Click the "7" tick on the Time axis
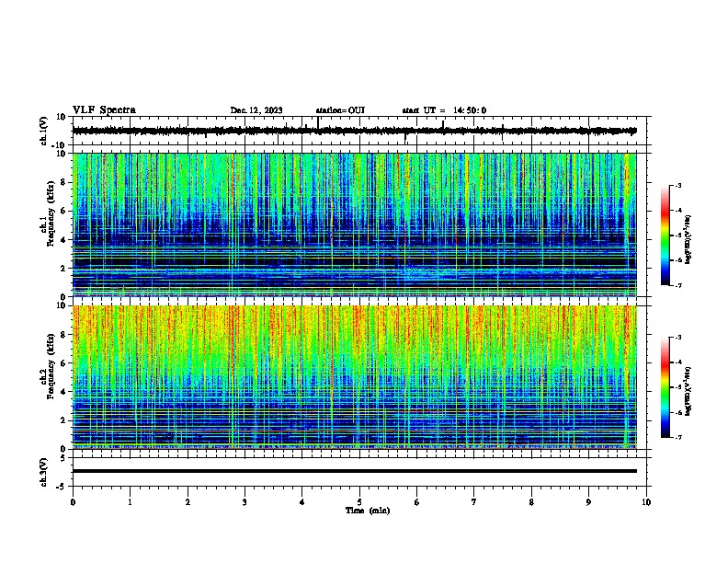The height and width of the screenshot is (563, 728). coord(474,502)
